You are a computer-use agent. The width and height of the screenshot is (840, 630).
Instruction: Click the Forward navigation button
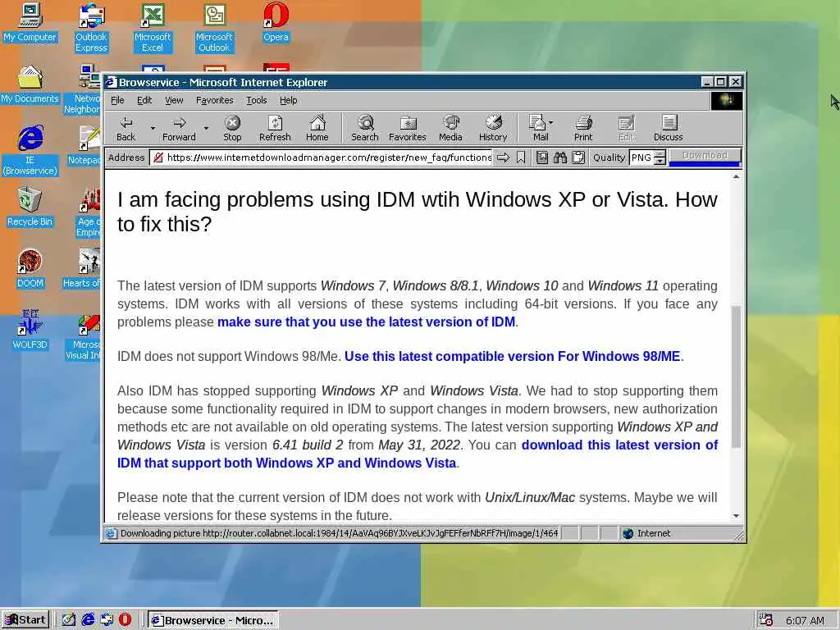point(179,129)
